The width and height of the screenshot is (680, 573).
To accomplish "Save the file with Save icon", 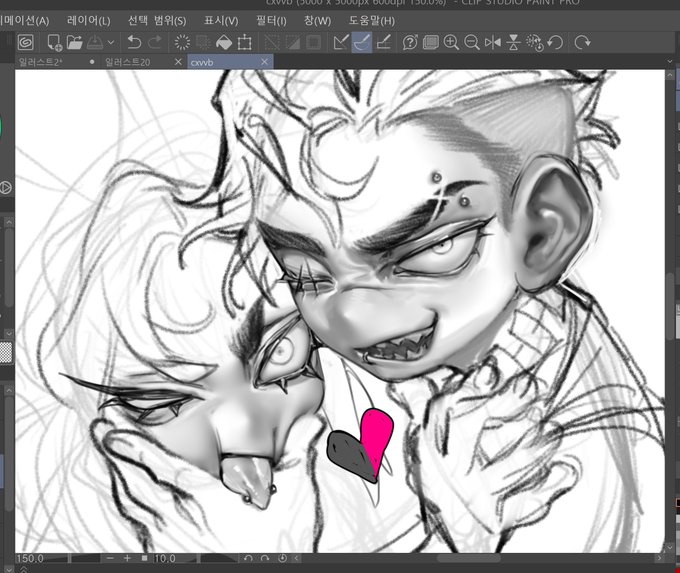I will pos(95,43).
